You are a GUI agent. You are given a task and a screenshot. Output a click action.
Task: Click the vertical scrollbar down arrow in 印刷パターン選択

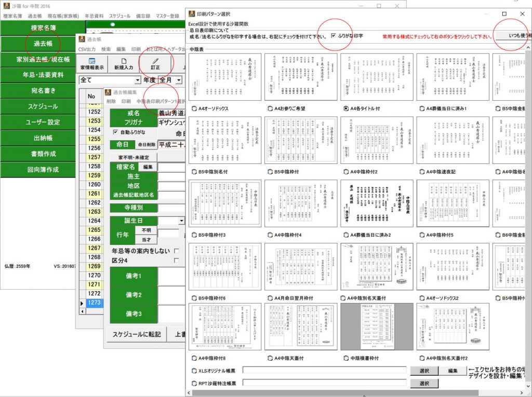click(x=528, y=387)
